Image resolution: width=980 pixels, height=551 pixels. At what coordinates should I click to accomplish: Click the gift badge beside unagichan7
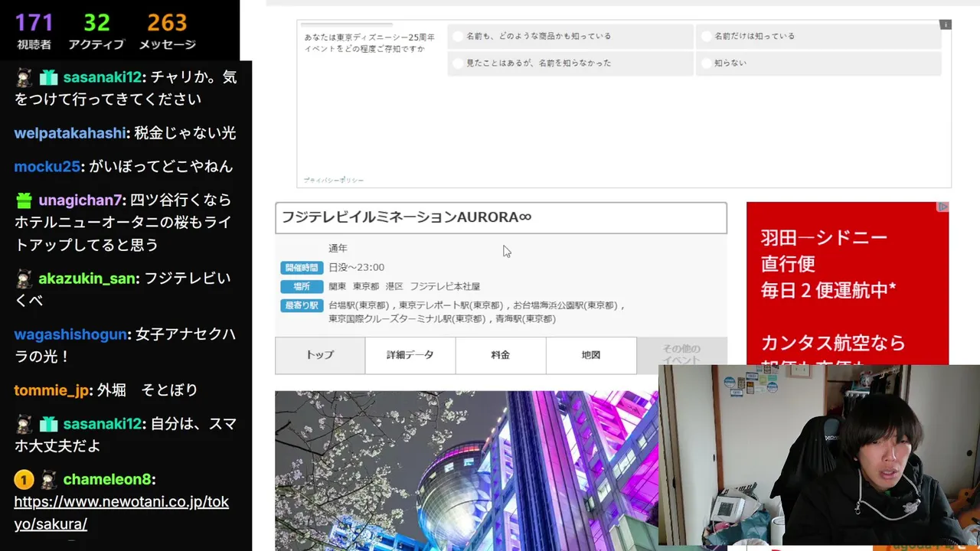click(24, 201)
